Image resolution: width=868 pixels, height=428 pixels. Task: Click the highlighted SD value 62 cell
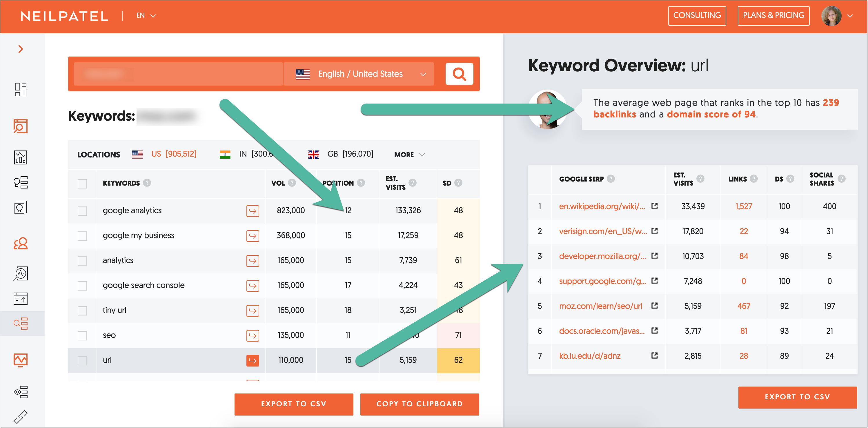(458, 360)
